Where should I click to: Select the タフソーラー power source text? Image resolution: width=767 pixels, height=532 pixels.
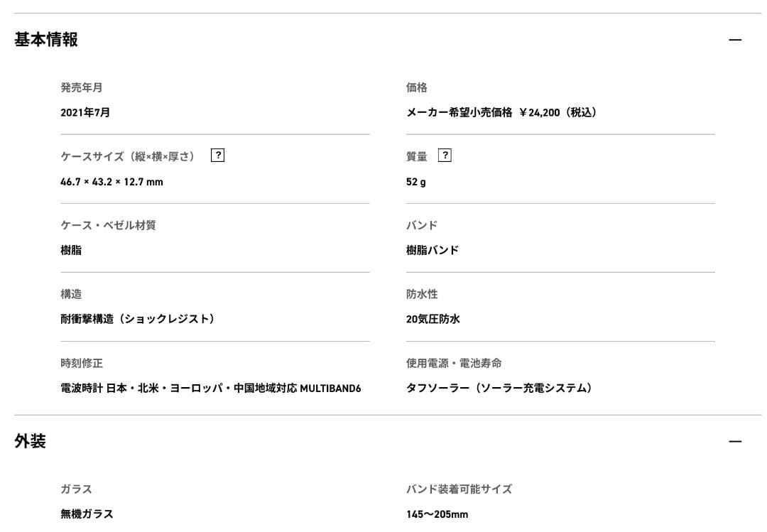click(x=501, y=388)
